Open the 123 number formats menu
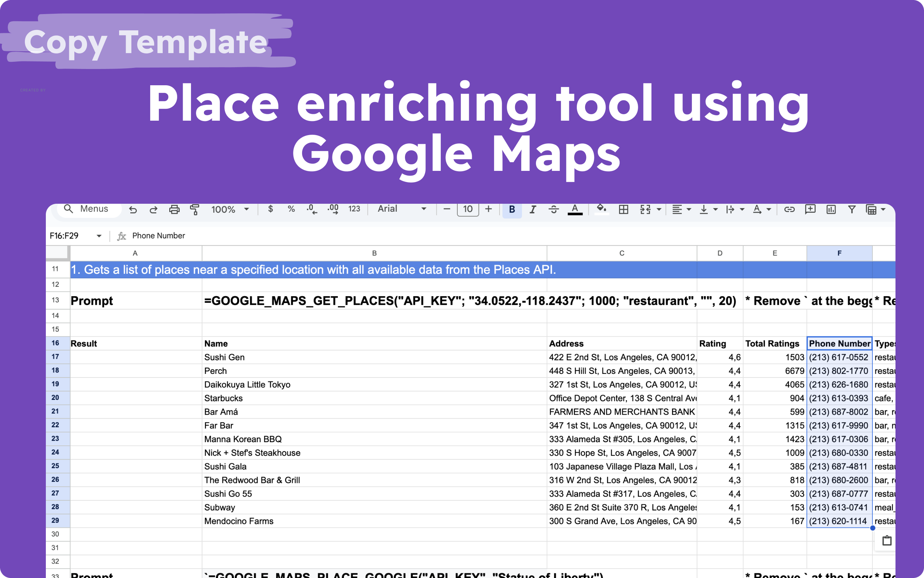The image size is (924, 578). pyautogui.click(x=354, y=209)
